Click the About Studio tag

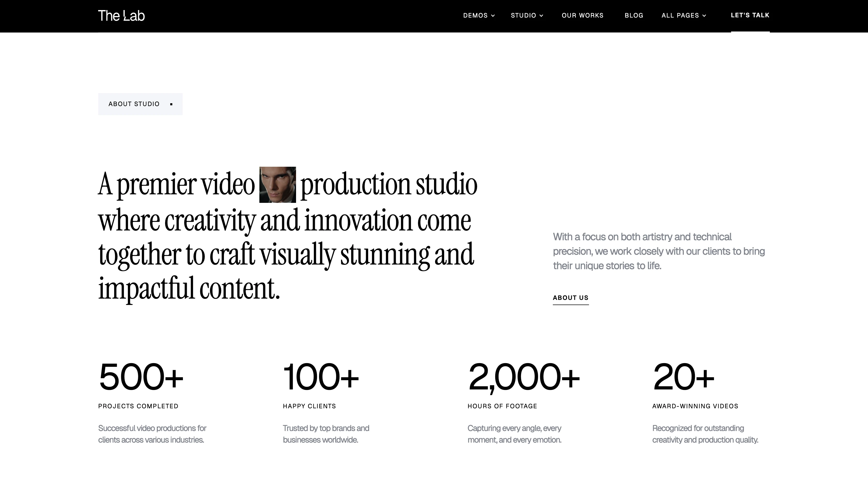point(134,104)
